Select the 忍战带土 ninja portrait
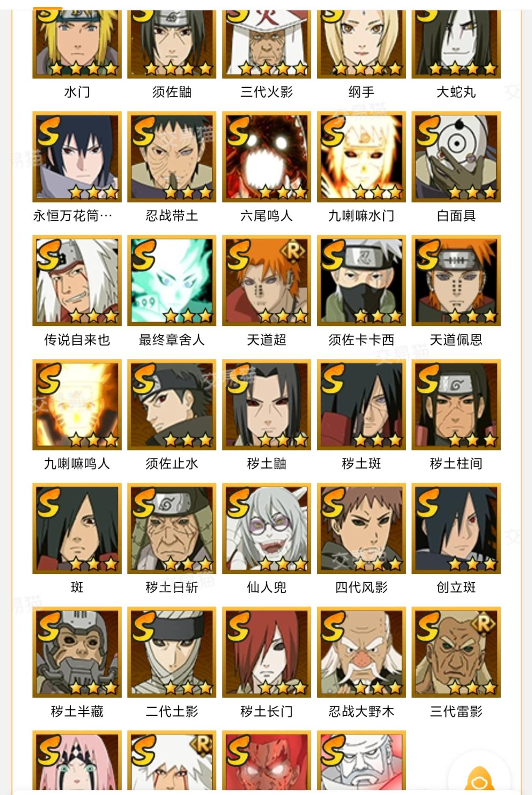Image resolution: width=532 pixels, height=795 pixels. tap(172, 157)
